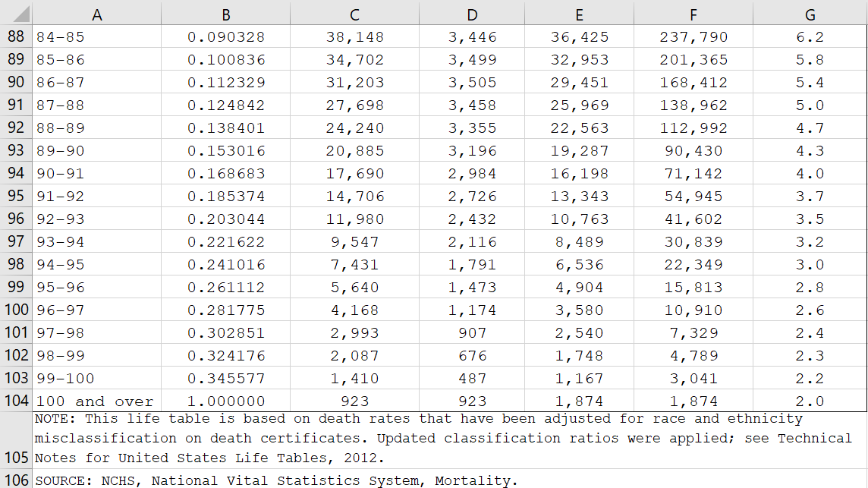Select row 106 header

14,480
